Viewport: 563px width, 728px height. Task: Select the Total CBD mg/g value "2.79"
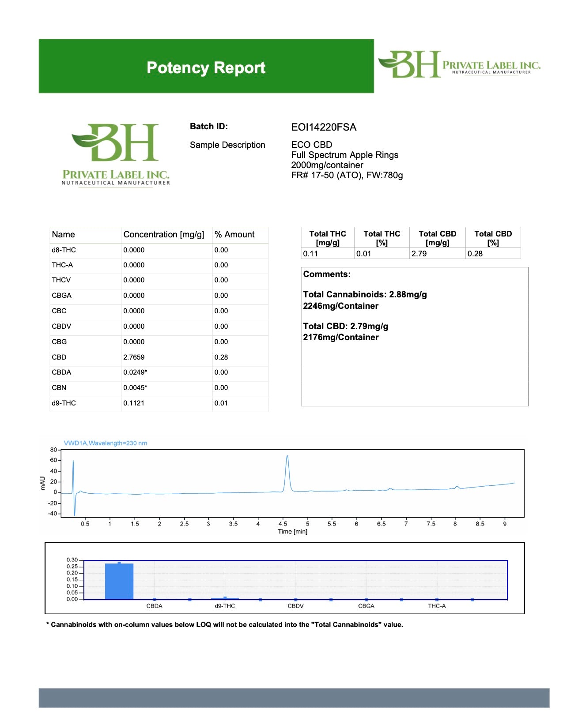coord(419,254)
